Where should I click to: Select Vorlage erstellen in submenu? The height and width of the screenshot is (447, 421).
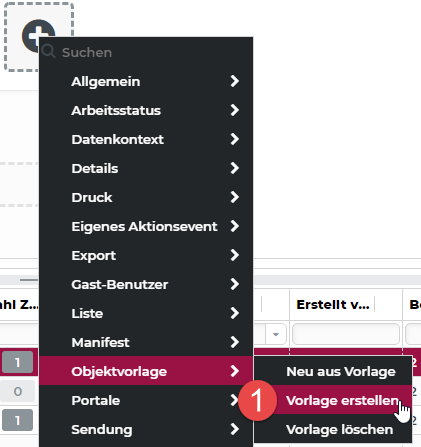click(333, 400)
